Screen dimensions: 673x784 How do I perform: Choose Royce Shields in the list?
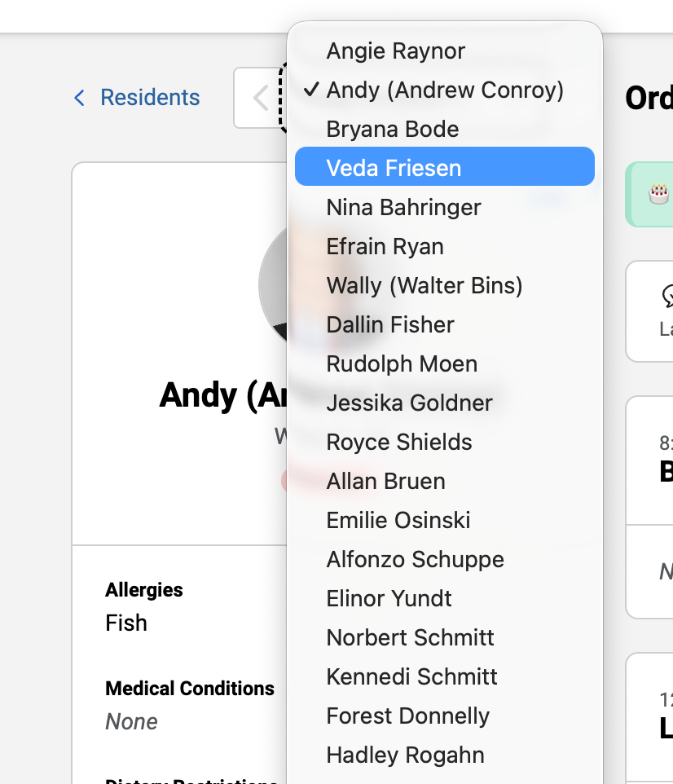coord(399,442)
